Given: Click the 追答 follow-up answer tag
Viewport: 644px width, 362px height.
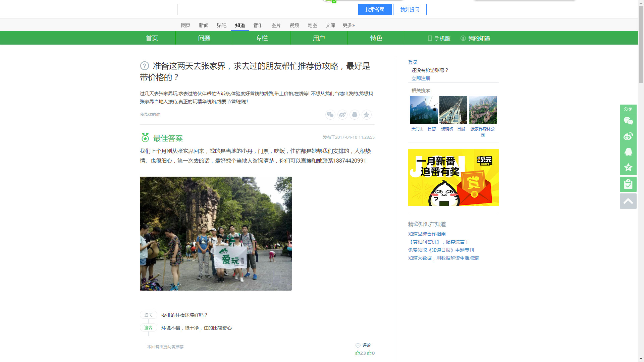Looking at the screenshot, I should coord(148,327).
